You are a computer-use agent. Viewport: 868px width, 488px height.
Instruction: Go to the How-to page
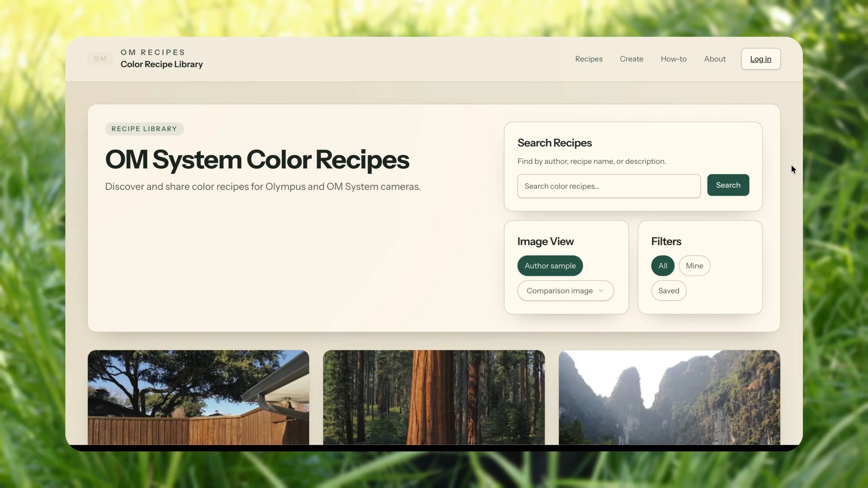tap(673, 59)
